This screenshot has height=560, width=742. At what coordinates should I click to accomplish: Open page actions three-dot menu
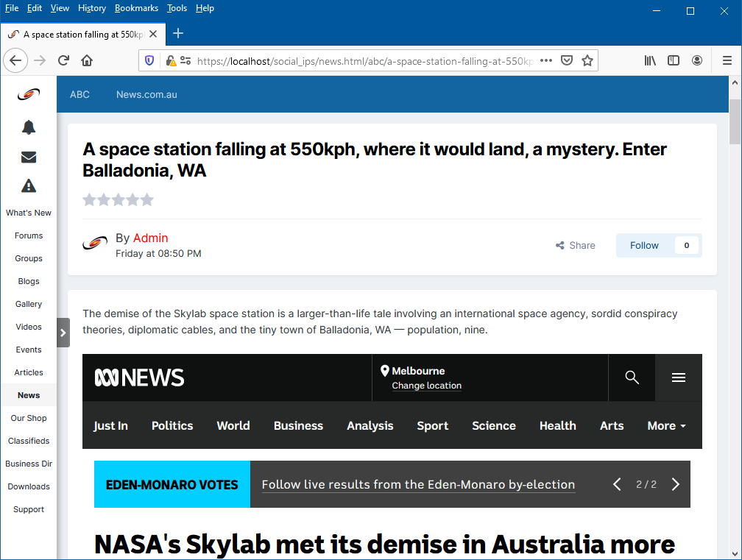[546, 60]
